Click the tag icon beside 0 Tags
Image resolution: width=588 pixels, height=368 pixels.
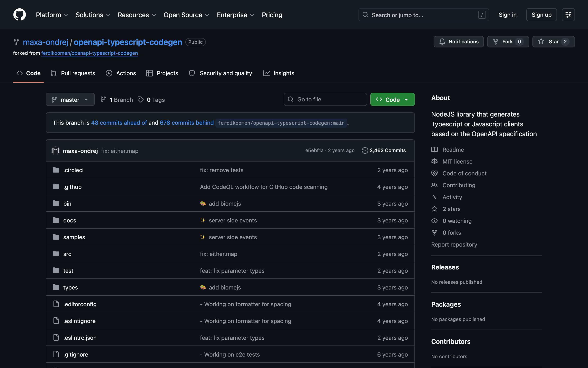coord(140,100)
